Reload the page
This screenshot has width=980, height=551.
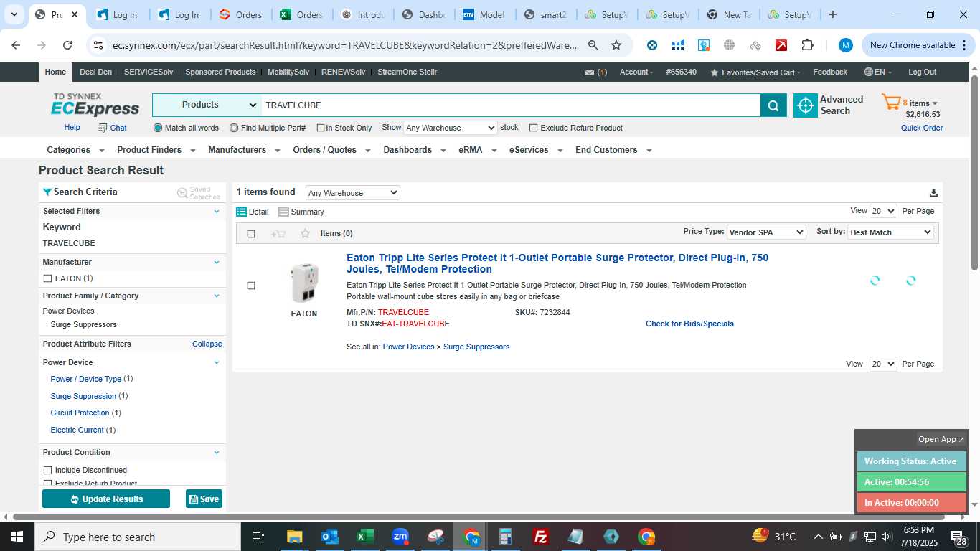pos(67,45)
